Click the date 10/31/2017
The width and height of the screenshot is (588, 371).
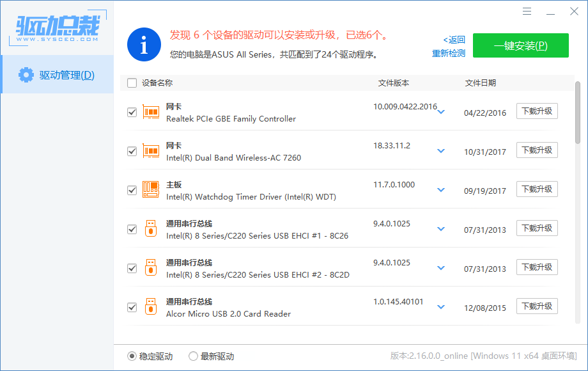click(x=485, y=152)
